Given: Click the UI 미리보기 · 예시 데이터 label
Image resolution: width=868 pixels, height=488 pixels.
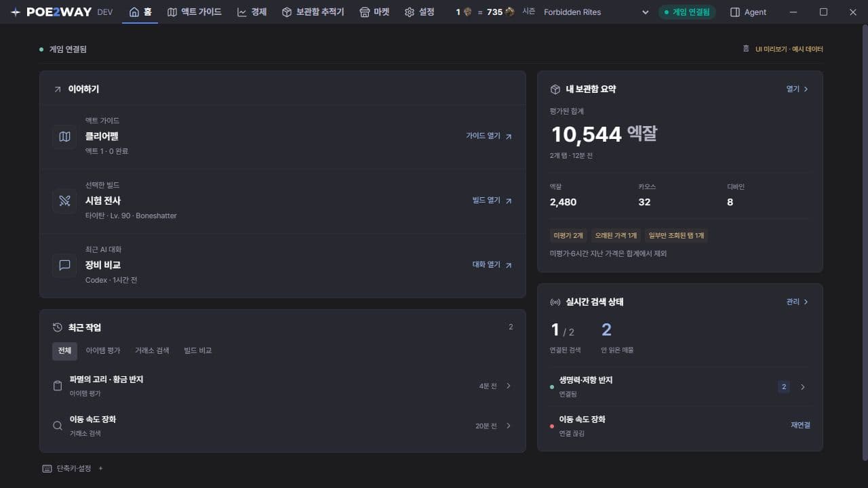Looking at the screenshot, I should 789,49.
